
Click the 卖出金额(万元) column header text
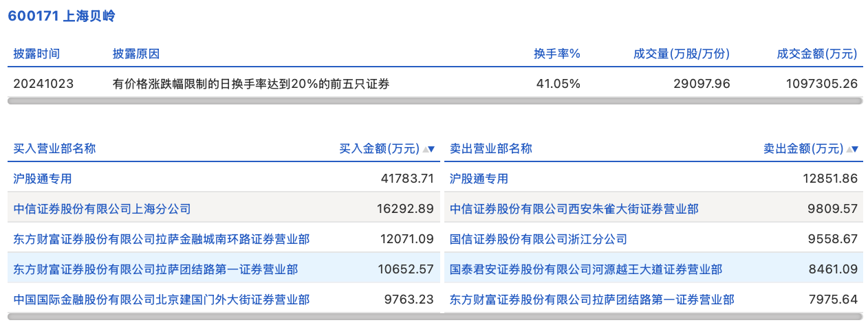803,149
